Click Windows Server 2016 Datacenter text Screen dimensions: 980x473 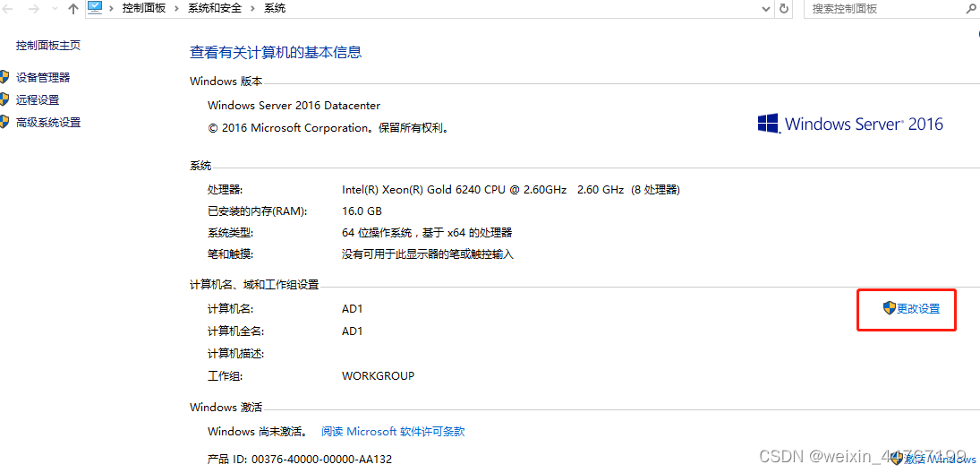(294, 105)
